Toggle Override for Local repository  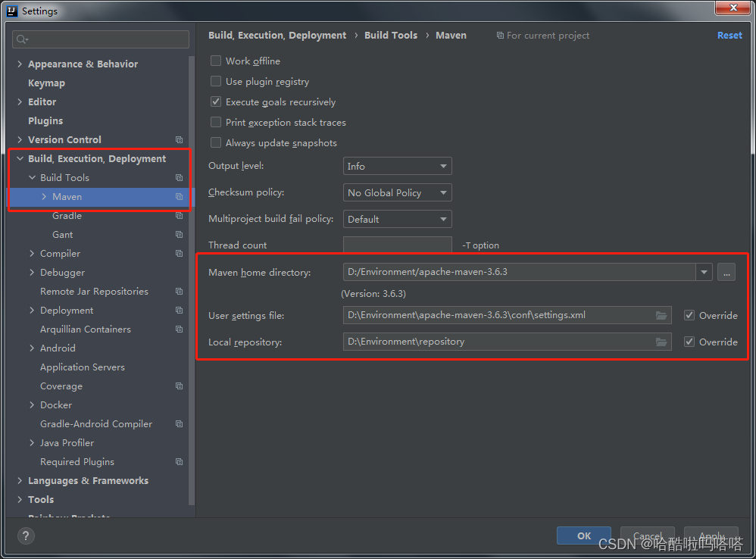point(689,342)
